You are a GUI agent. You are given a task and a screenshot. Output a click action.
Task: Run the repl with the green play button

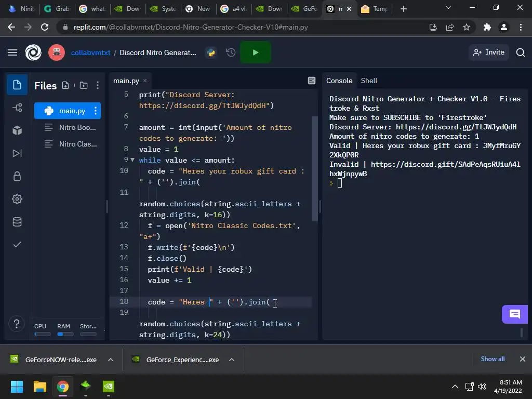[256, 52]
